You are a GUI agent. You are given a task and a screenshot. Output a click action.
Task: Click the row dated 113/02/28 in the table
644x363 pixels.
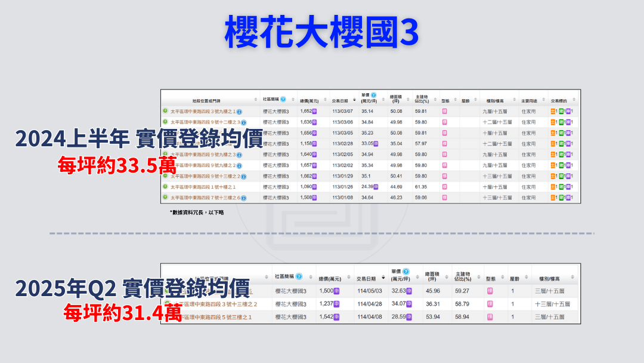[344, 141]
